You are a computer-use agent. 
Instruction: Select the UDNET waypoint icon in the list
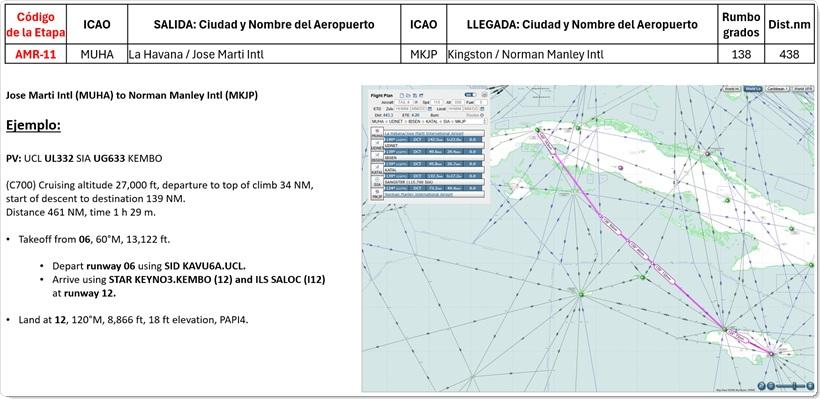(377, 145)
